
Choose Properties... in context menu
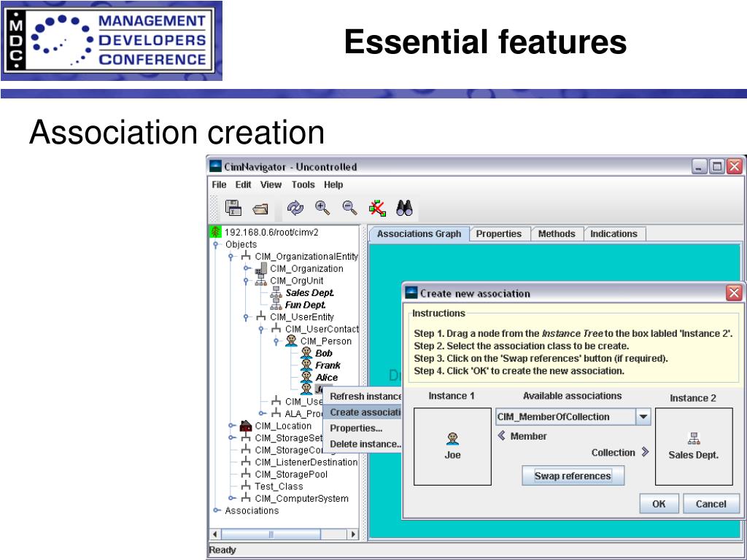click(363, 428)
